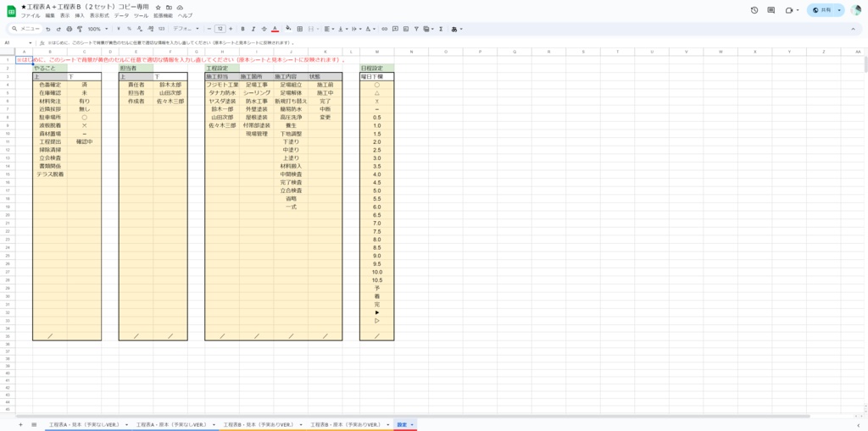Click the Redo icon in toolbar

point(58,29)
